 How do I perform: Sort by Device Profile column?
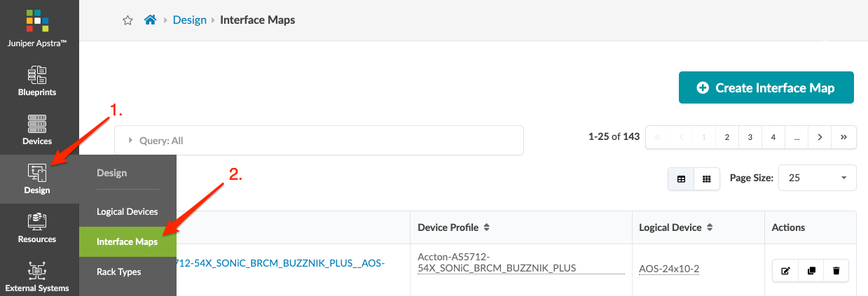(x=486, y=227)
